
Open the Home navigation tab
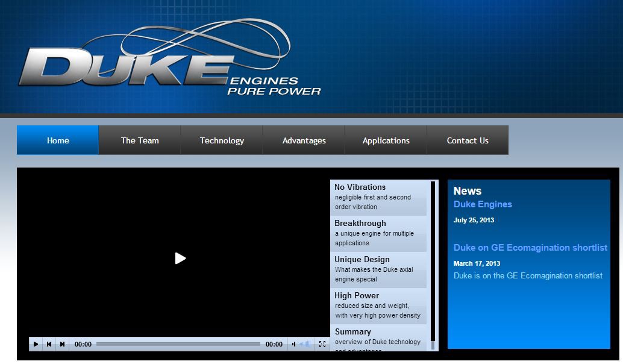point(58,140)
